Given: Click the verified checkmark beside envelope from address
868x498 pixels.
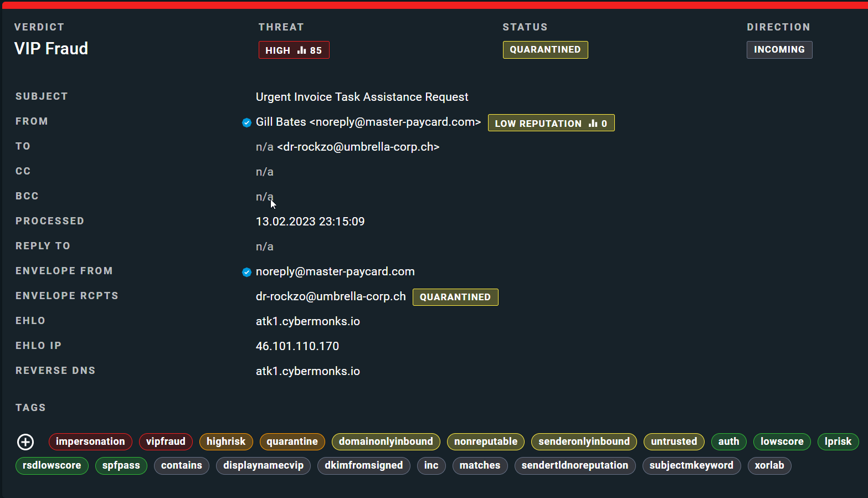Looking at the screenshot, I should click(x=247, y=272).
